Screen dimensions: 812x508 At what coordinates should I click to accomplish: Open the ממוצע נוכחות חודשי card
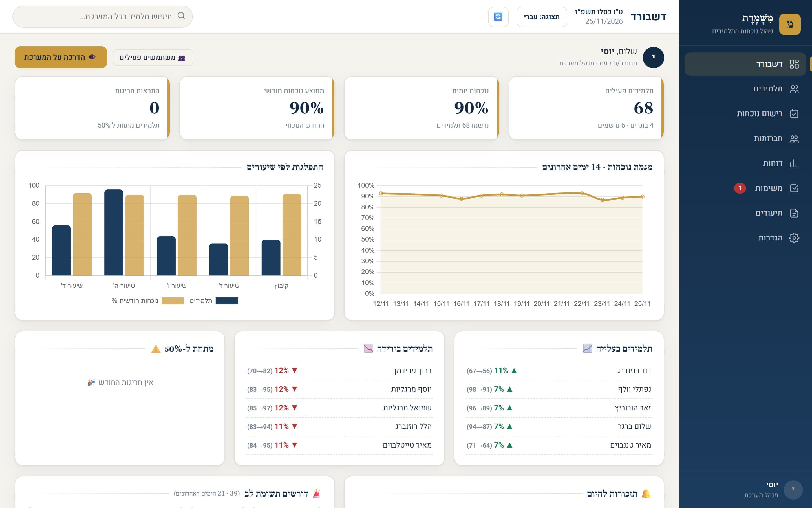pyautogui.click(x=257, y=108)
